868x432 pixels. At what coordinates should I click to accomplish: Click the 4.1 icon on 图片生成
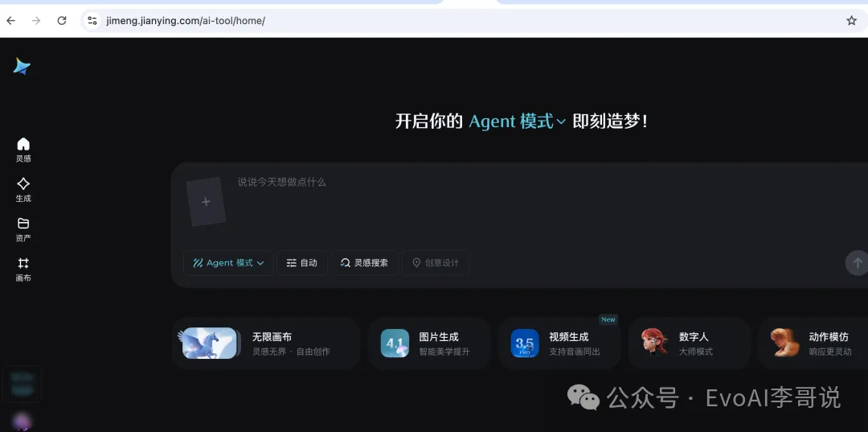[x=395, y=344]
